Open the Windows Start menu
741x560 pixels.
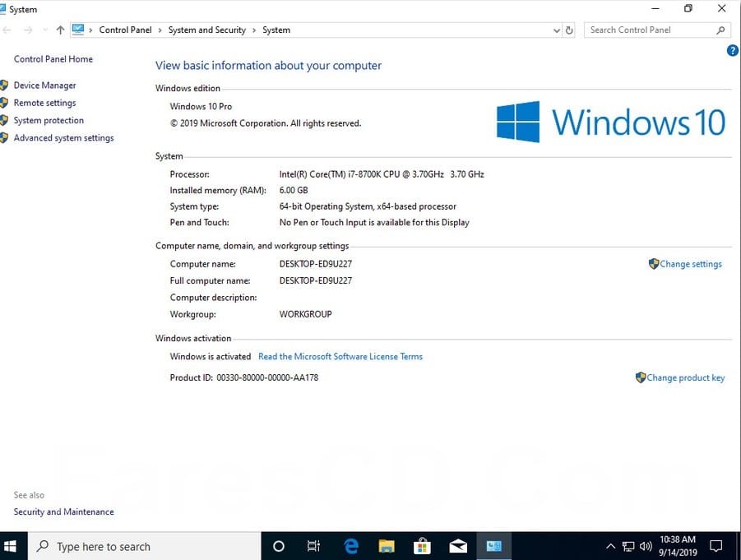click(x=10, y=546)
